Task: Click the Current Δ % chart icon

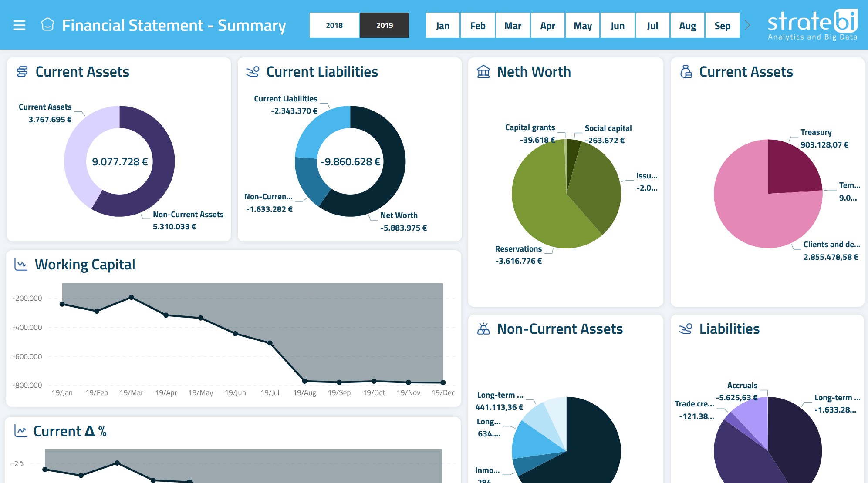Action: coord(20,431)
